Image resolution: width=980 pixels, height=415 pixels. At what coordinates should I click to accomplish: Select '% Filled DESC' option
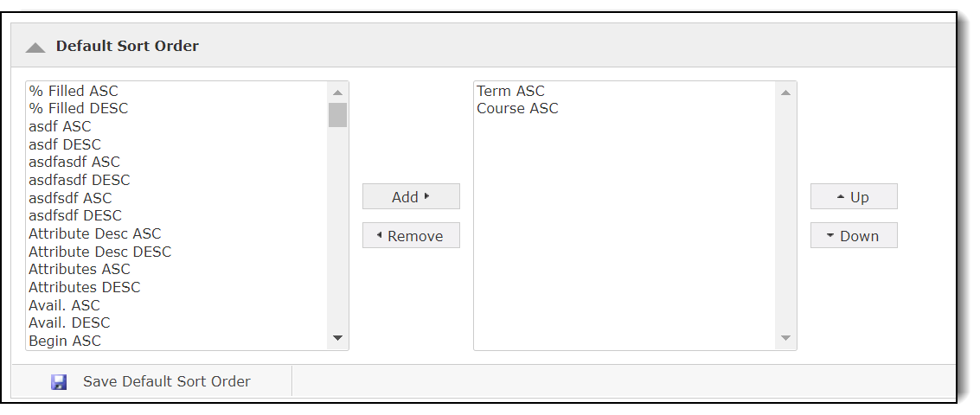point(78,109)
